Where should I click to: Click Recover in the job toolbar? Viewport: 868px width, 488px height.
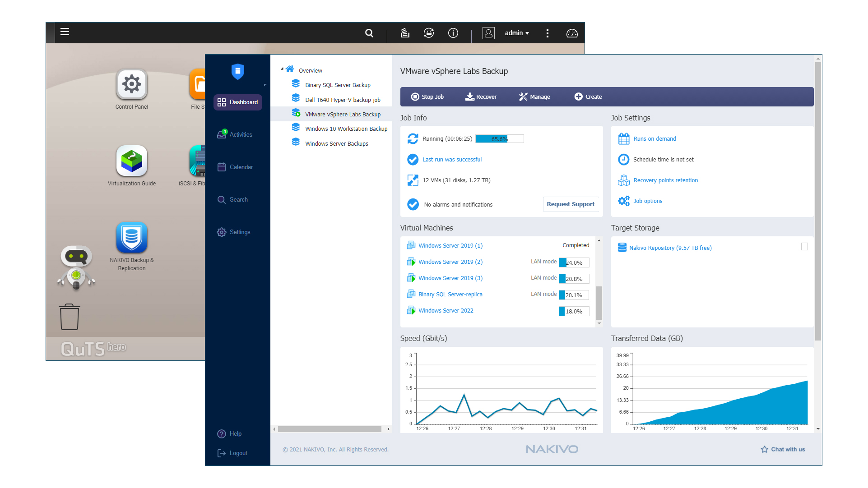481,97
